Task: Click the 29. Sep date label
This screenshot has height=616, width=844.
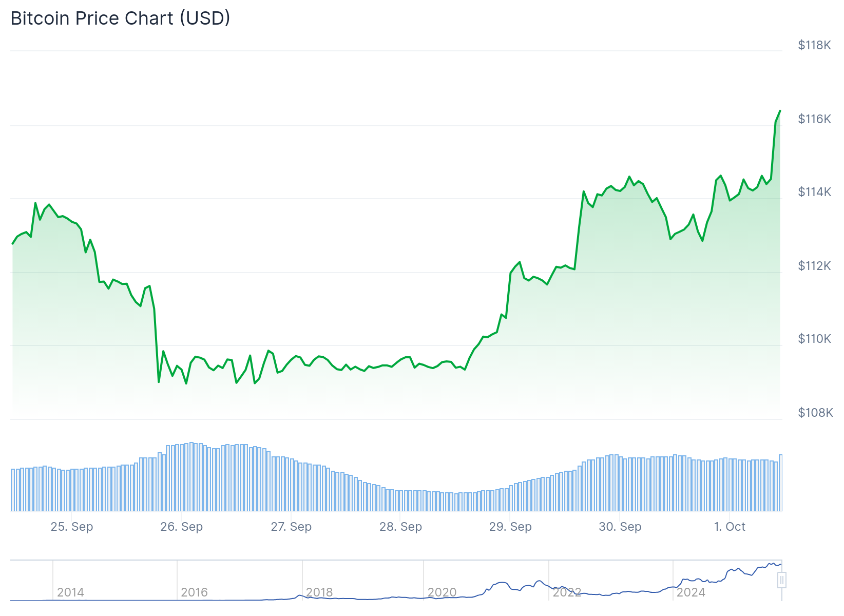Action: [510, 527]
